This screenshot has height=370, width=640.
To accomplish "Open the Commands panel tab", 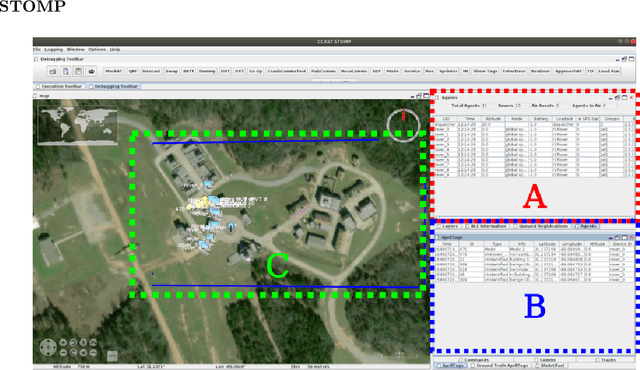I will click(x=474, y=360).
